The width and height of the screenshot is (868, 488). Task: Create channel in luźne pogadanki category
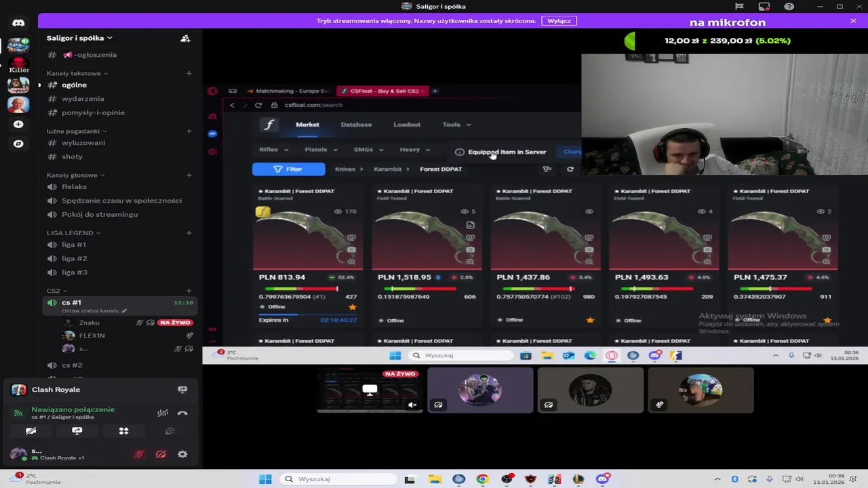[x=189, y=131]
